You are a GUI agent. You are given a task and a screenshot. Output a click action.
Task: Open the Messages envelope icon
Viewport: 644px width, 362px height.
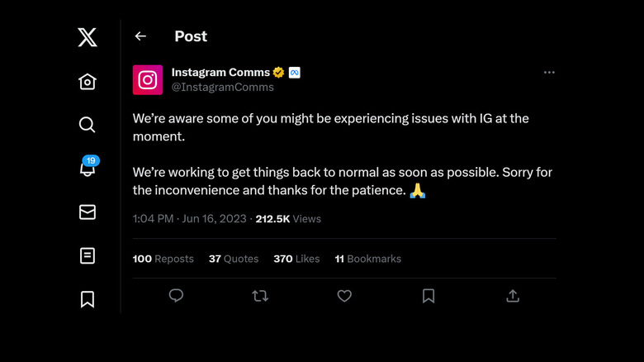[x=88, y=212]
